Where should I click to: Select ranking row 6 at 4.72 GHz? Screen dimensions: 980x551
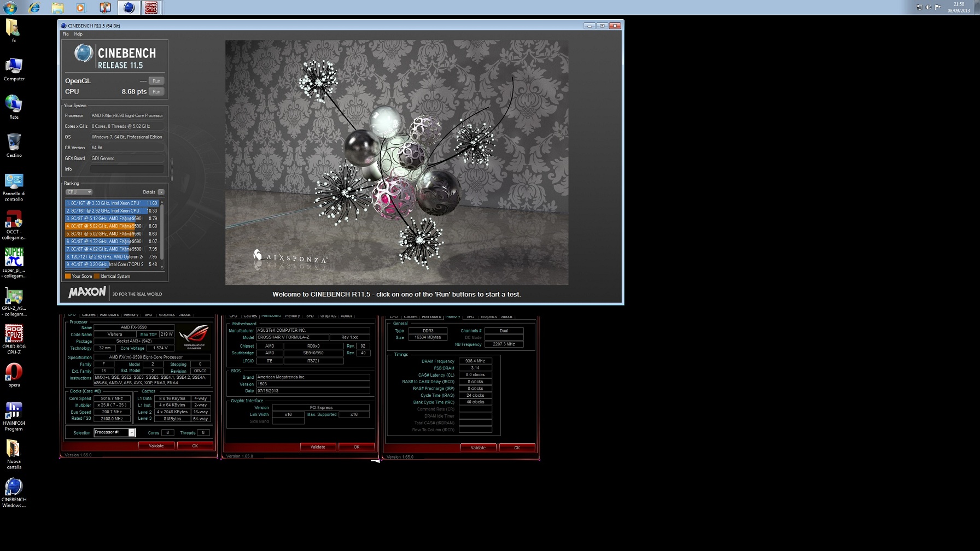coord(112,241)
